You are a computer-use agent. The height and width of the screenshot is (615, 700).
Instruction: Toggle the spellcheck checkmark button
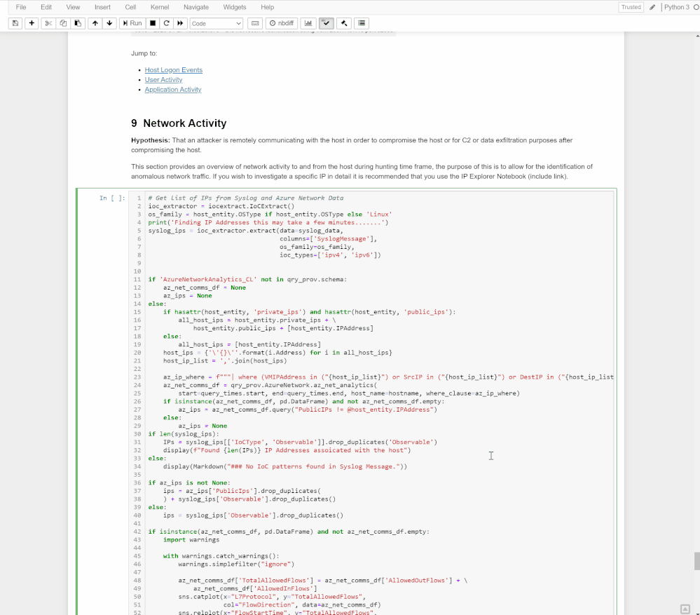pyautogui.click(x=327, y=23)
